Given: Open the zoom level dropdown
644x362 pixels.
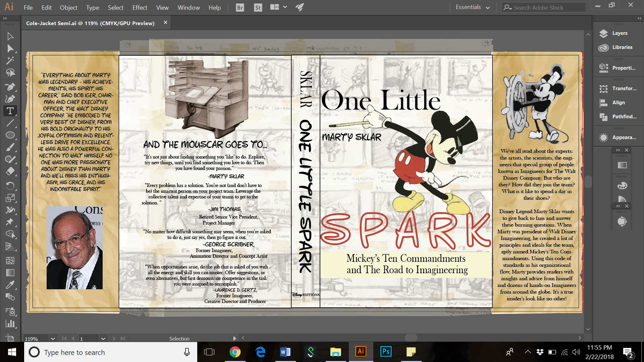Looking at the screenshot, I should point(53,339).
